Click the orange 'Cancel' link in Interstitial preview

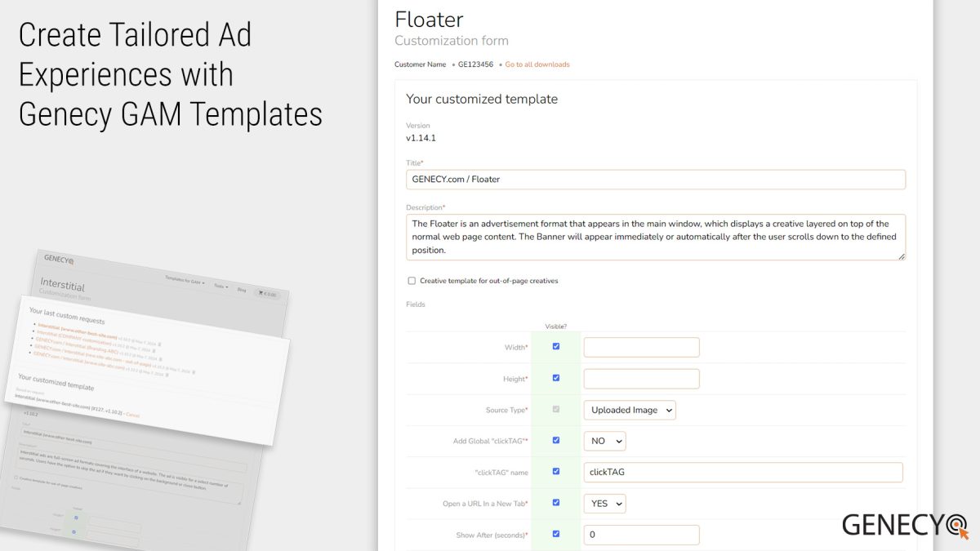pyautogui.click(x=132, y=415)
